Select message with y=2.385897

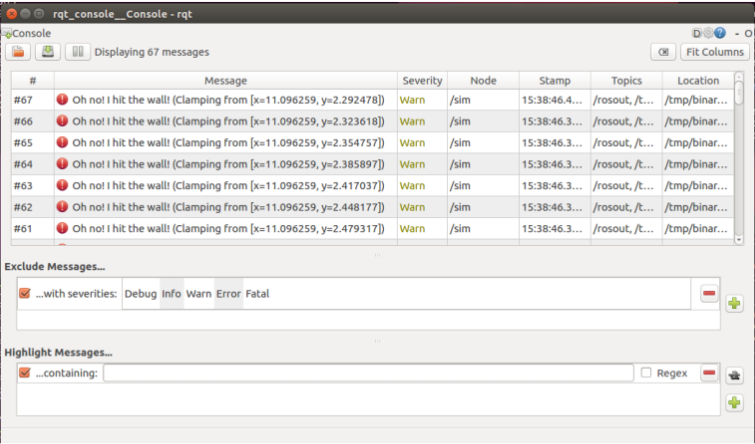click(x=373, y=164)
